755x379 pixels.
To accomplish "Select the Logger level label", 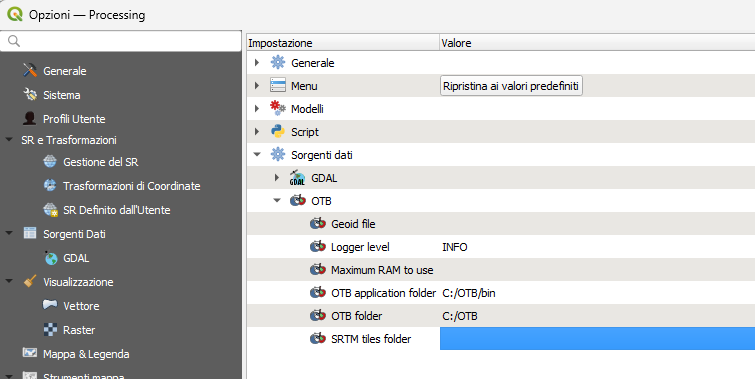I will tap(360, 247).
